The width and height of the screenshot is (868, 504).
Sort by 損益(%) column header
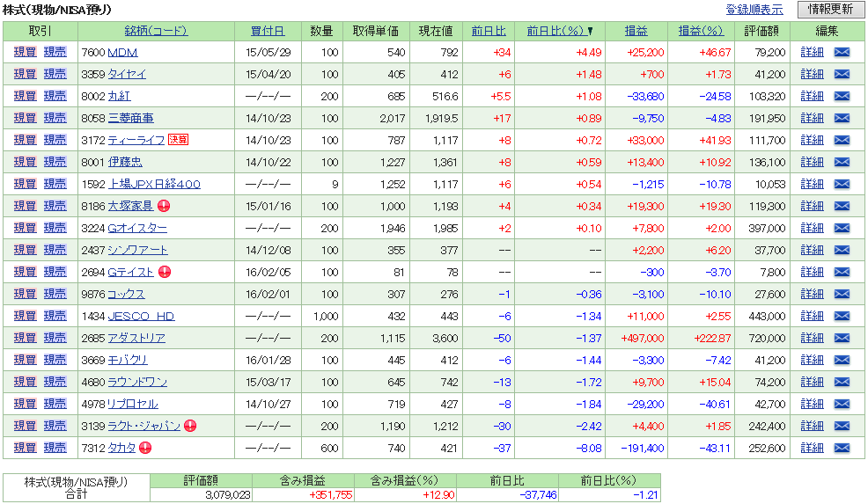[701, 31]
